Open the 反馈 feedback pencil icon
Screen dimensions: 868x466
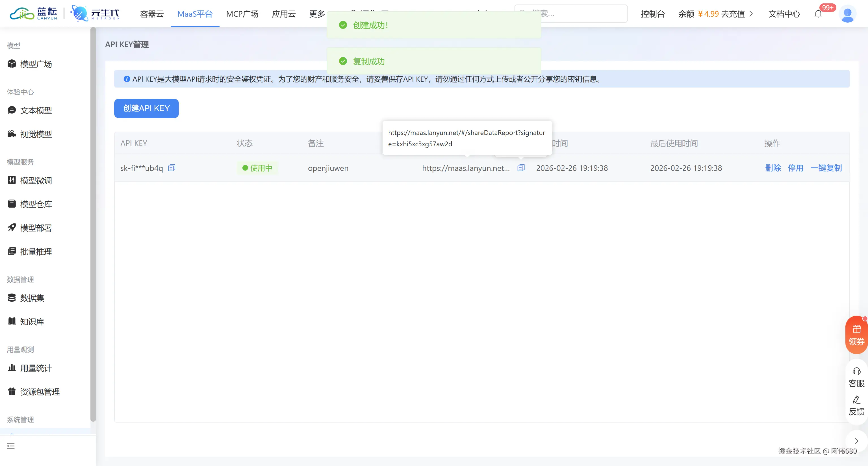click(x=856, y=400)
